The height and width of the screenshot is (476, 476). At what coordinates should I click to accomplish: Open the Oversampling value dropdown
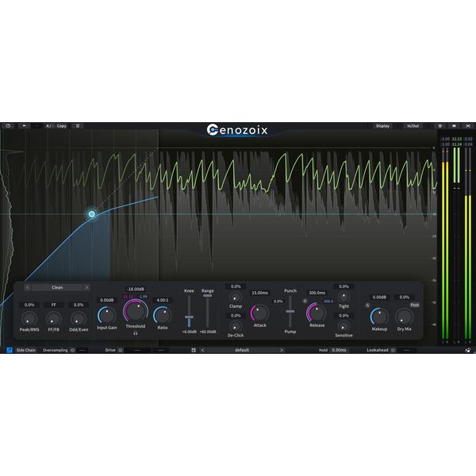[x=82, y=350]
